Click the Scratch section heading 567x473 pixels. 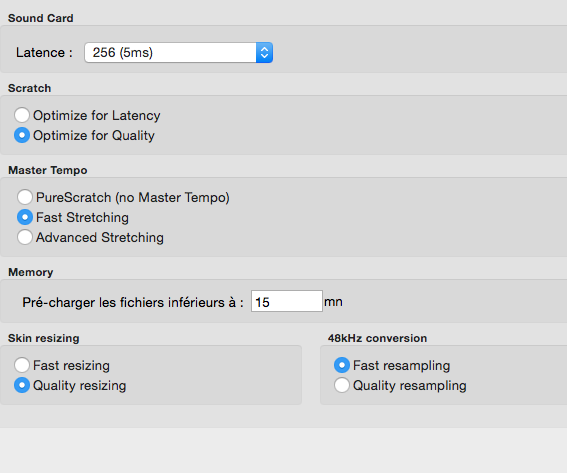click(x=29, y=88)
